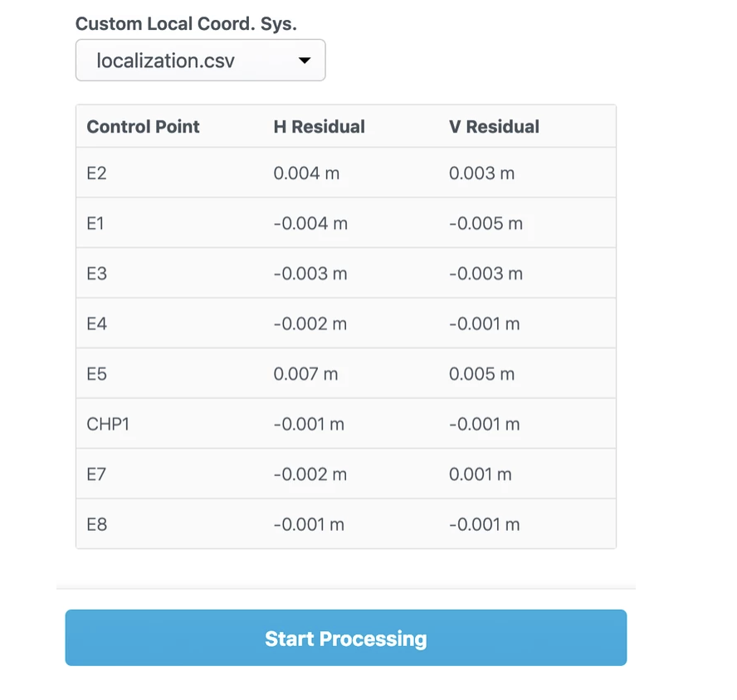Click the H Residual column header
737x700 pixels.
[320, 127]
